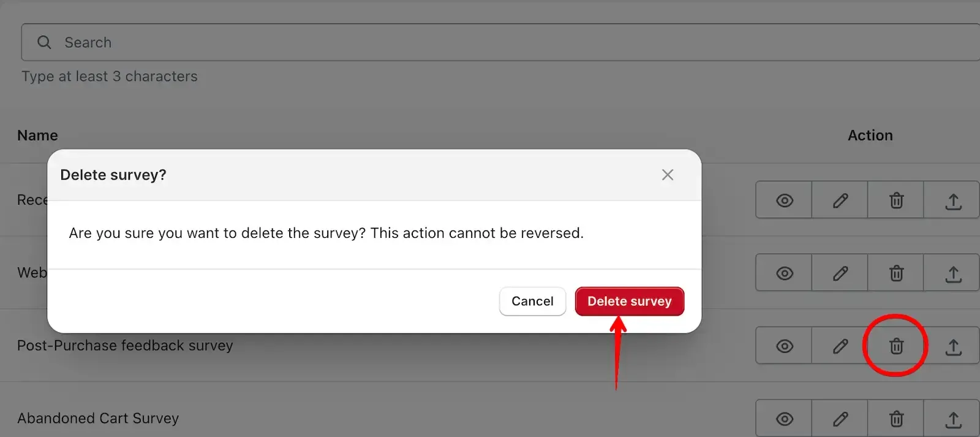Export the Post-Purchase feedback survey
Viewport: 980px width, 437px height.
tap(952, 346)
